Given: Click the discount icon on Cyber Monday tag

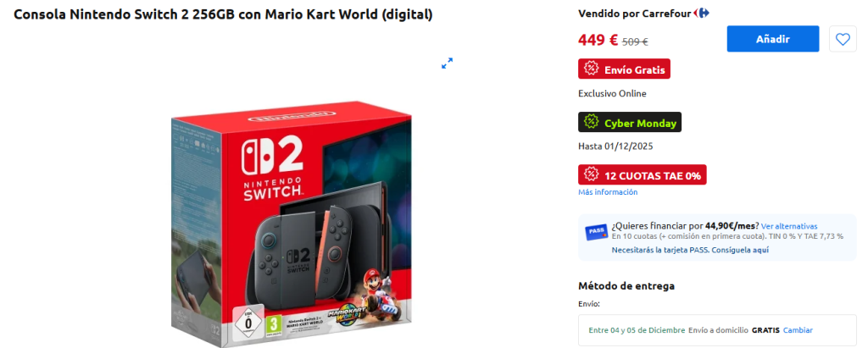Looking at the screenshot, I should (592, 122).
